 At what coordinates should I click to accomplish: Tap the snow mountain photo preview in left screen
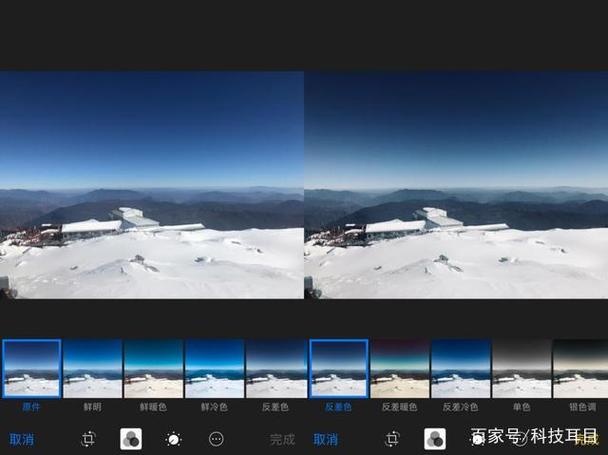152,185
